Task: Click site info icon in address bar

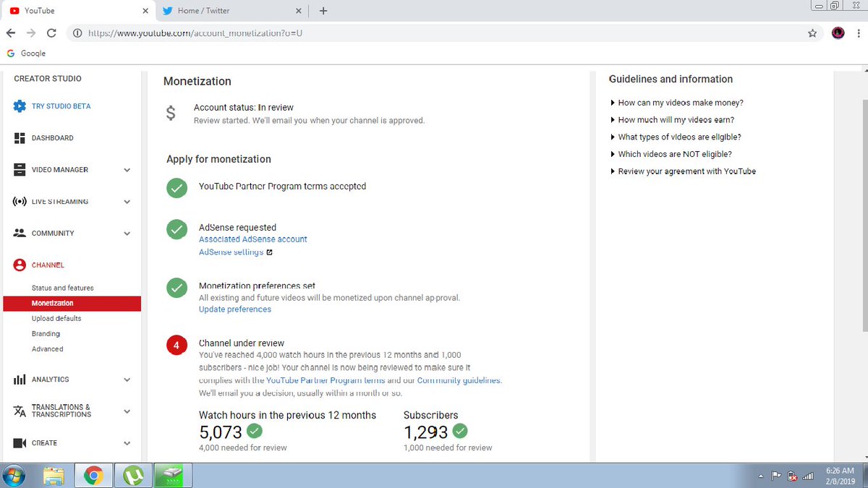Action: point(77,33)
